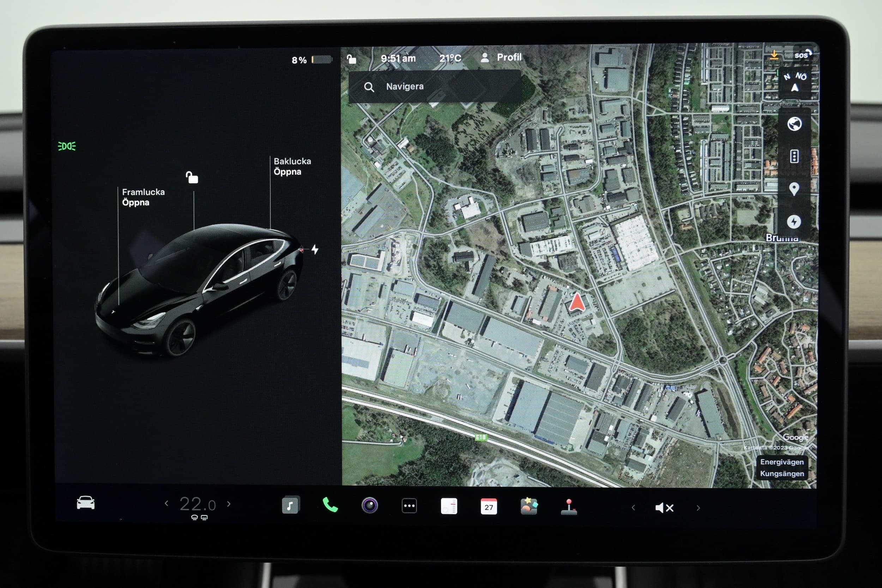The image size is (882, 588).
Task: Open the Toybox app icon
Action: (x=529, y=506)
